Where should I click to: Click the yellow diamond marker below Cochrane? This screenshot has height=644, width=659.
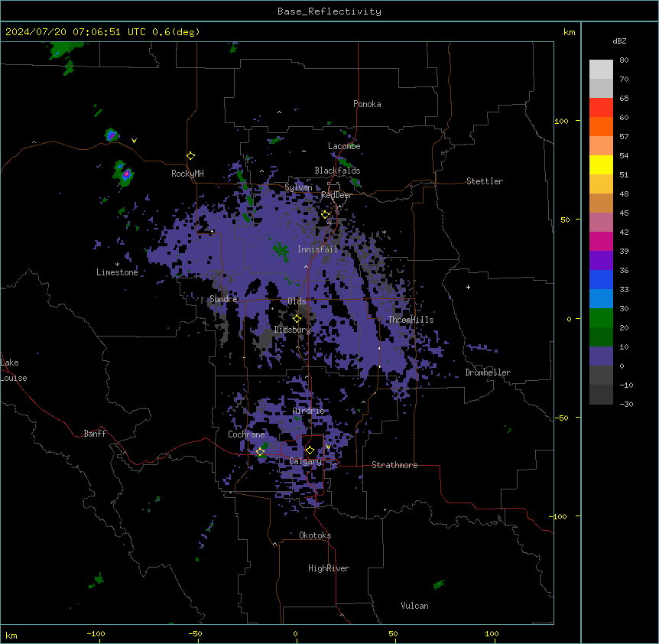tap(261, 452)
